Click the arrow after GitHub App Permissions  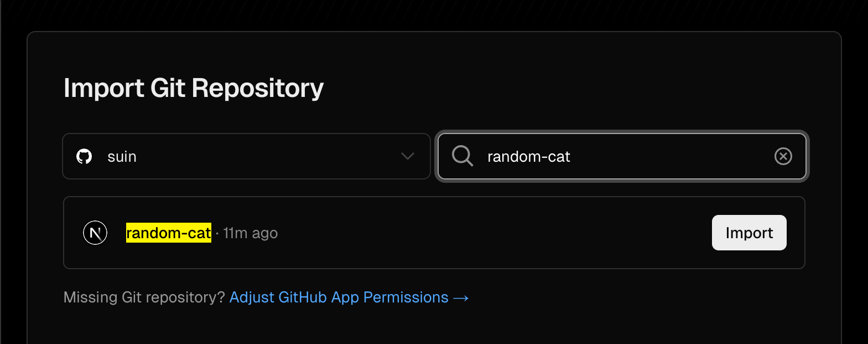[461, 297]
